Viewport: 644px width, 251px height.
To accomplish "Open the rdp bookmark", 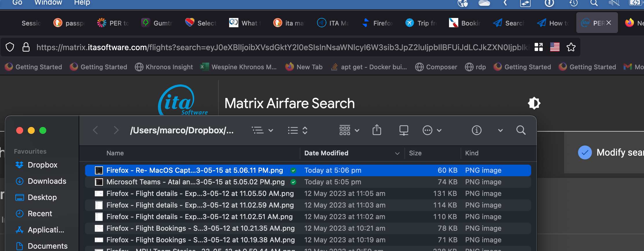I will [475, 67].
